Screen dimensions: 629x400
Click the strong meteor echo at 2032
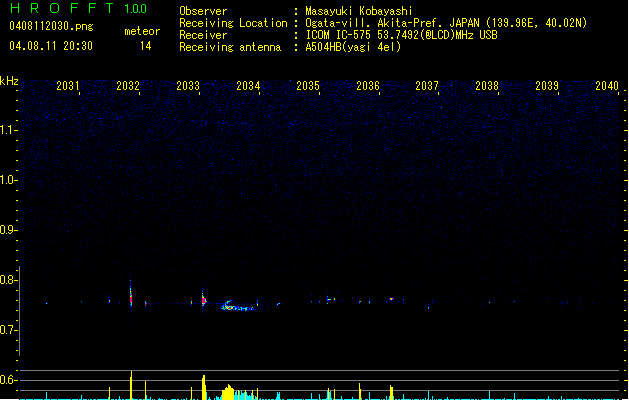(x=131, y=296)
